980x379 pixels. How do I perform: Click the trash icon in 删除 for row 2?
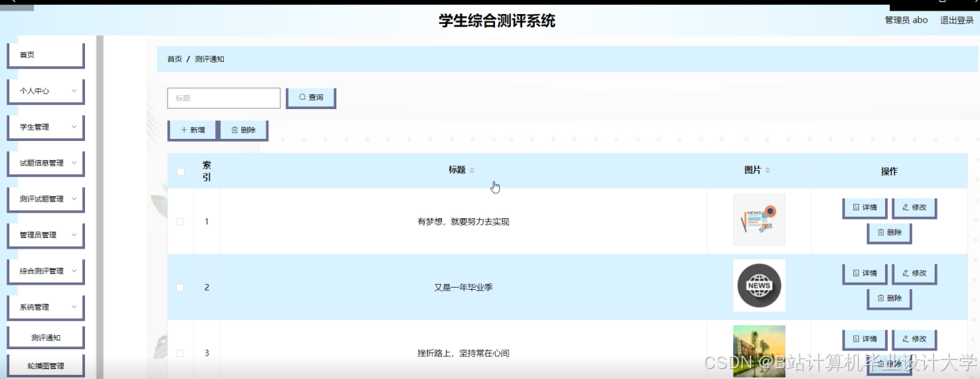pos(881,298)
